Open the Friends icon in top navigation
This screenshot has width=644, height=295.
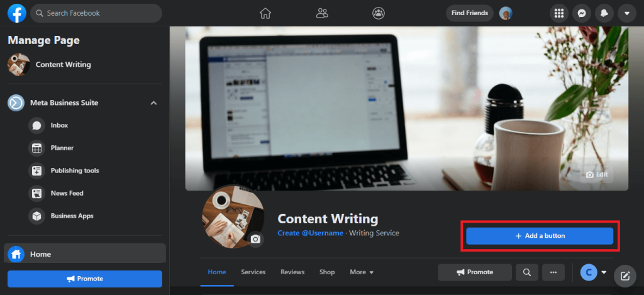click(322, 13)
